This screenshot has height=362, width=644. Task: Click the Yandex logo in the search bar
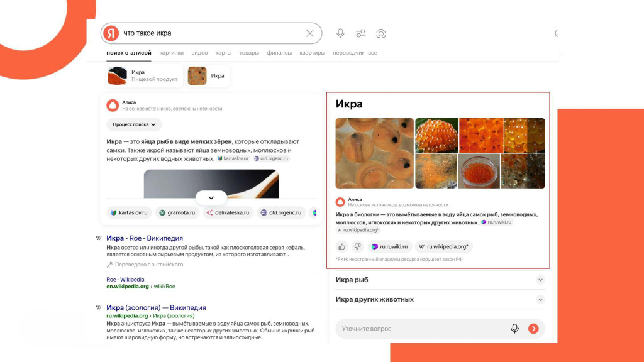111,33
